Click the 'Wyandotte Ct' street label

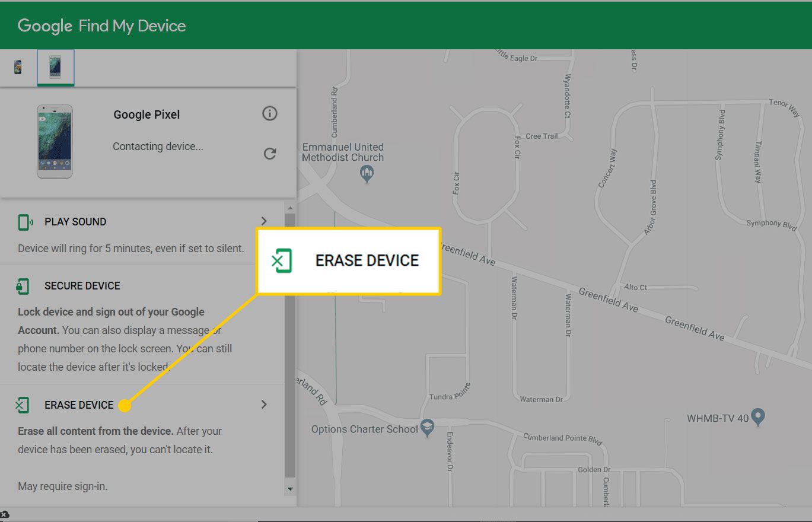pyautogui.click(x=568, y=97)
